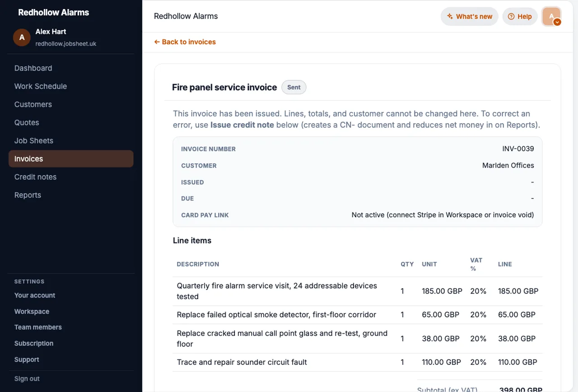This screenshot has height=392, width=578.
Task: Click the 65.00 GBP unit price
Action: tap(441, 315)
